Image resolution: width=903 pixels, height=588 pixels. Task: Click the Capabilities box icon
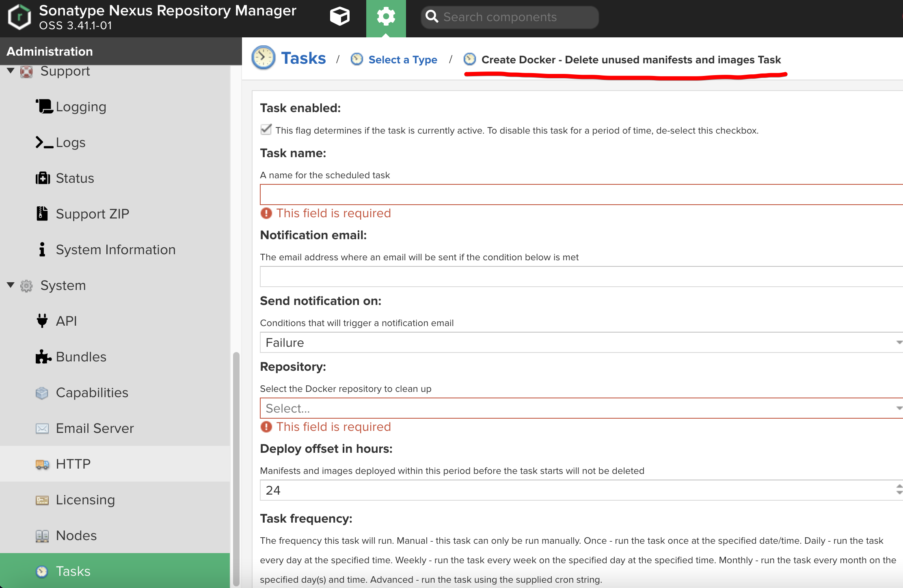(x=42, y=393)
